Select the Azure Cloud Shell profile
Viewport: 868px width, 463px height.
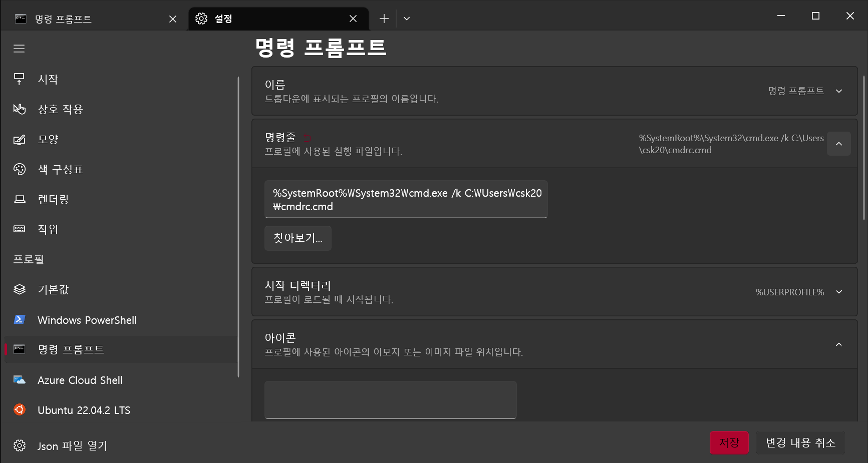pyautogui.click(x=120, y=380)
